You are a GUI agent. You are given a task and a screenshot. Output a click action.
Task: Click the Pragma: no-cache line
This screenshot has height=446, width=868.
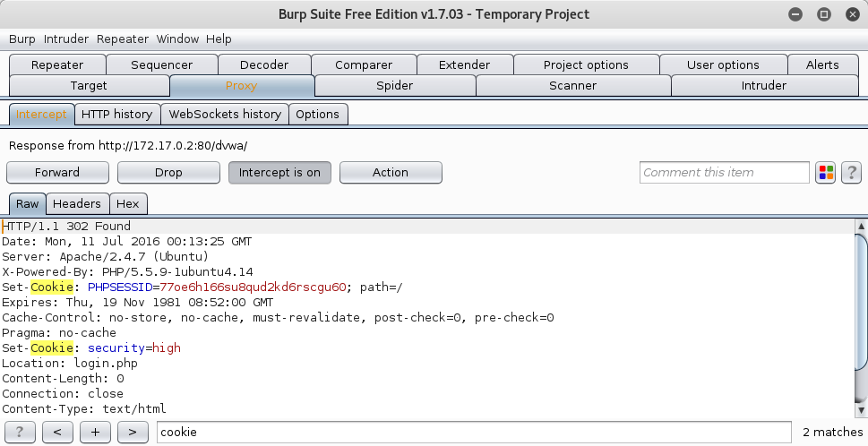pyautogui.click(x=59, y=333)
